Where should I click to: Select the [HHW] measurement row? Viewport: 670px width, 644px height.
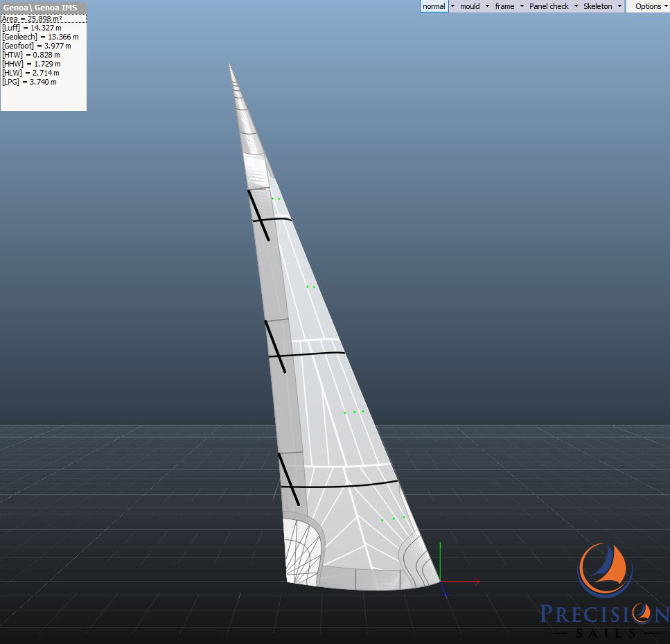click(31, 64)
